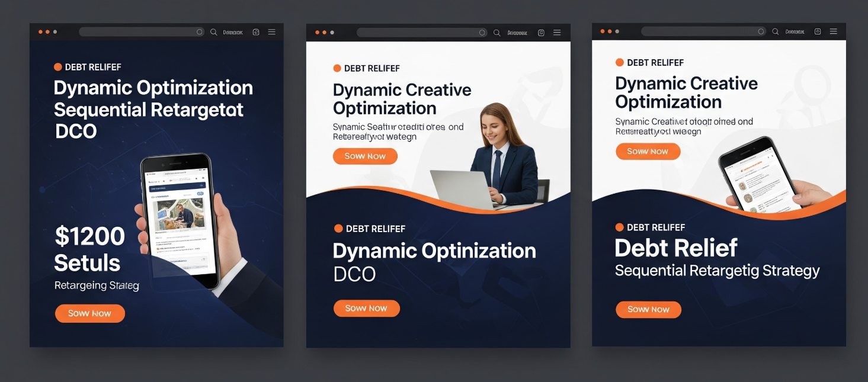The width and height of the screenshot is (868, 382).
Task: Click the camera icon in the all-dark ad's browser bar
Action: [256, 32]
